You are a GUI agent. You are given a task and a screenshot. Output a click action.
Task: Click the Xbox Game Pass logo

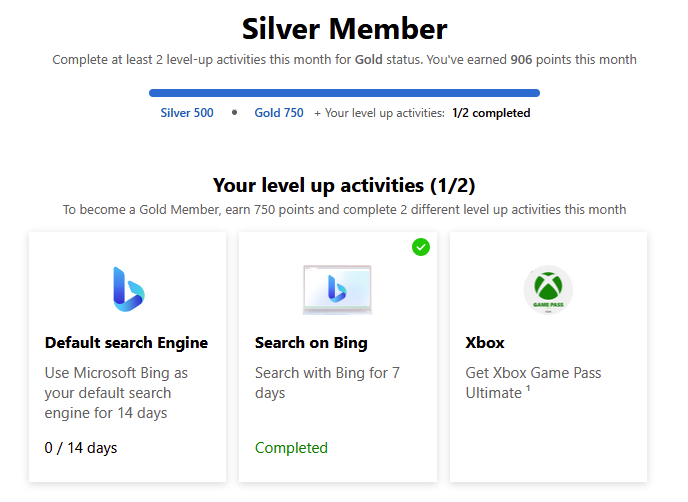point(548,290)
